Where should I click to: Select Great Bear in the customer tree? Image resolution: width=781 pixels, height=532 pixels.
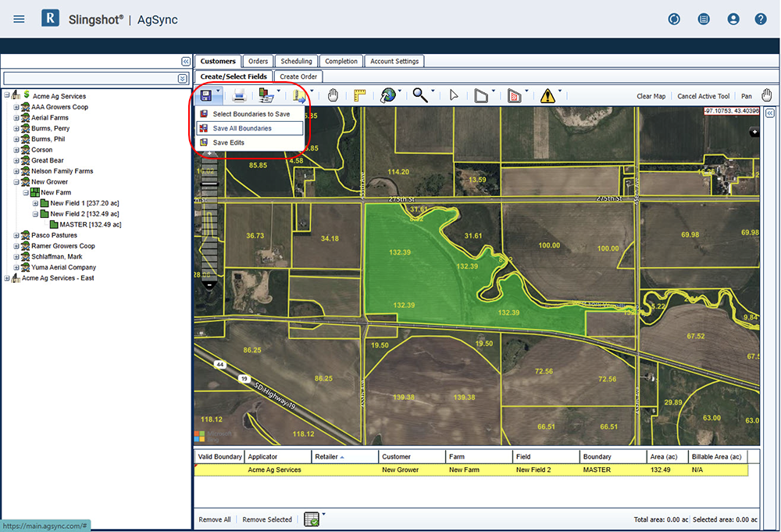coord(48,160)
